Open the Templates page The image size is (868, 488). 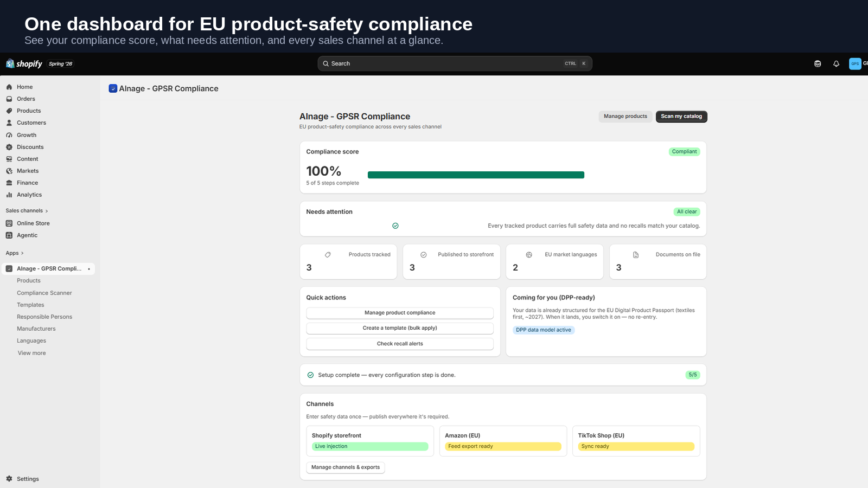(30, 305)
